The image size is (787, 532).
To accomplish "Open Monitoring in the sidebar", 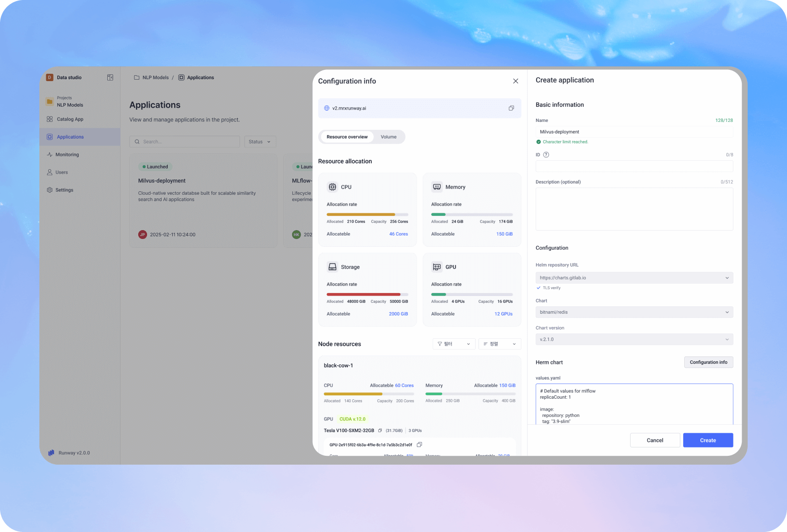I will click(67, 155).
